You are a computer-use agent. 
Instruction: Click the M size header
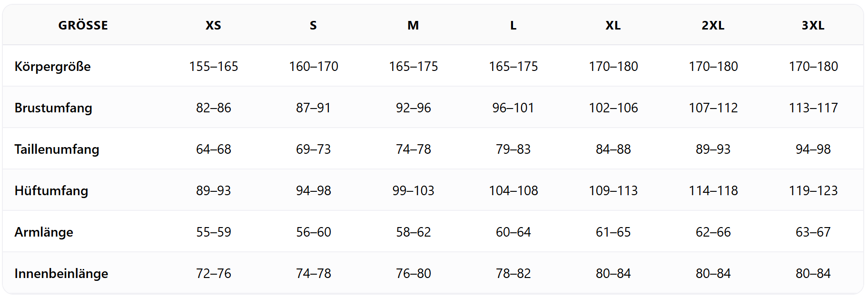point(413,25)
